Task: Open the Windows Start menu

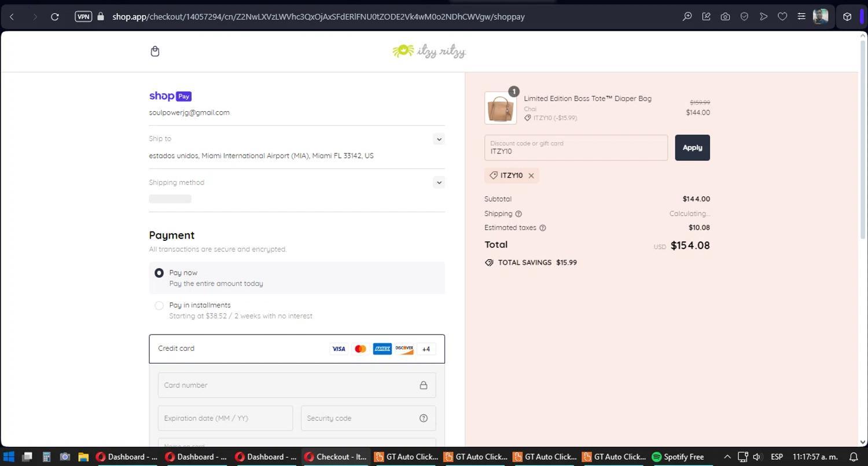Action: [8, 457]
